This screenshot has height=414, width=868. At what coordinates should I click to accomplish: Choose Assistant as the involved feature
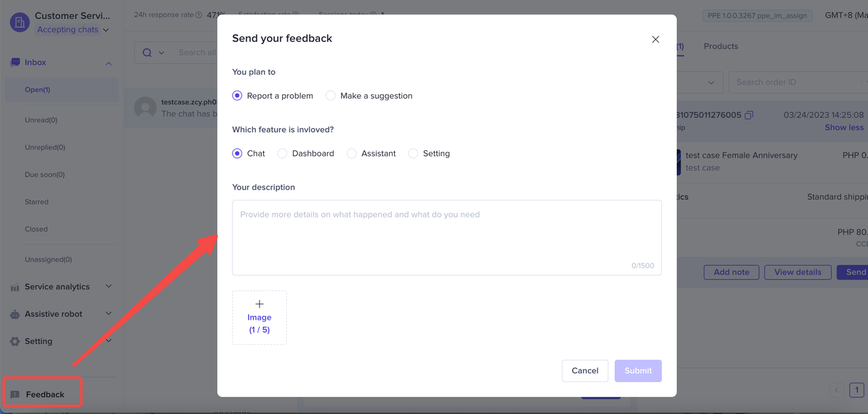pos(352,154)
